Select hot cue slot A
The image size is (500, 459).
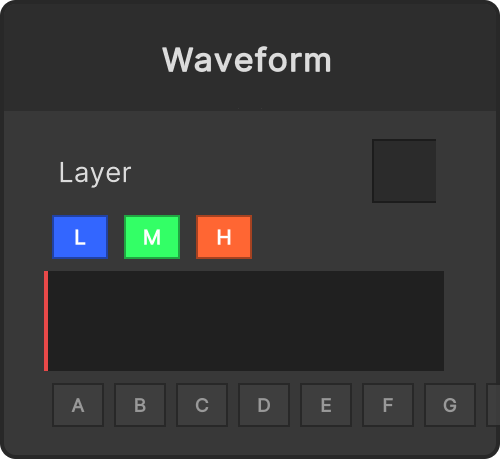[78, 405]
